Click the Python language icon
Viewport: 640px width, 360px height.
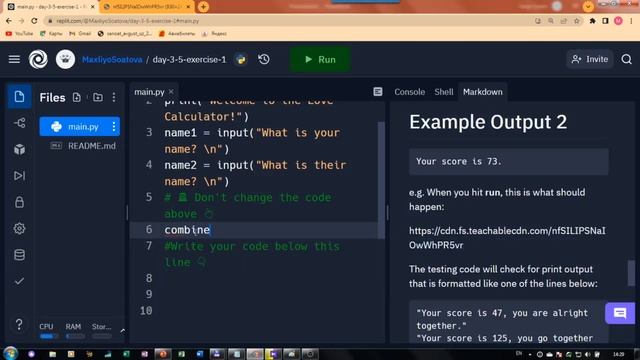(241, 60)
